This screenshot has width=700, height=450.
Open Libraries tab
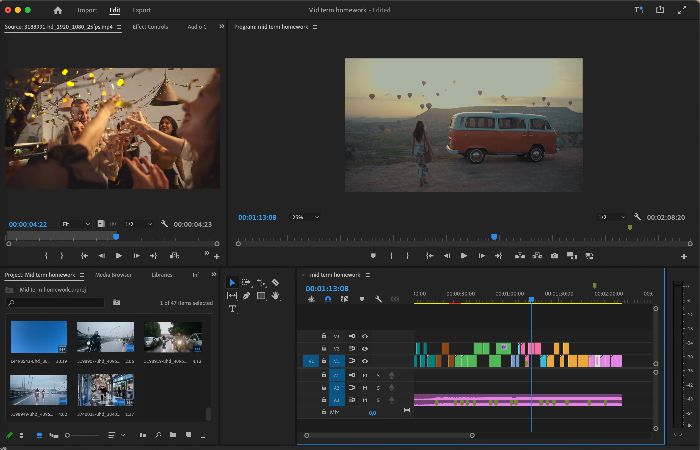pyautogui.click(x=162, y=275)
